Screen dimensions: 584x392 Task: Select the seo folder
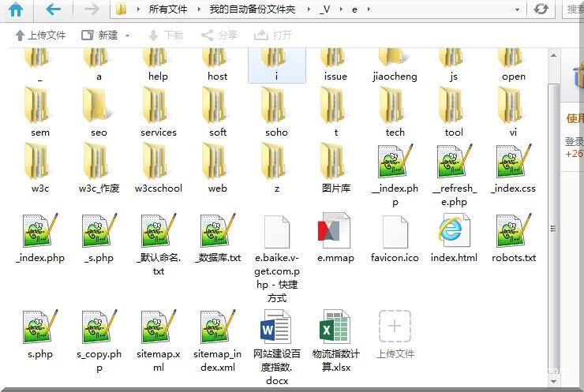click(x=99, y=112)
